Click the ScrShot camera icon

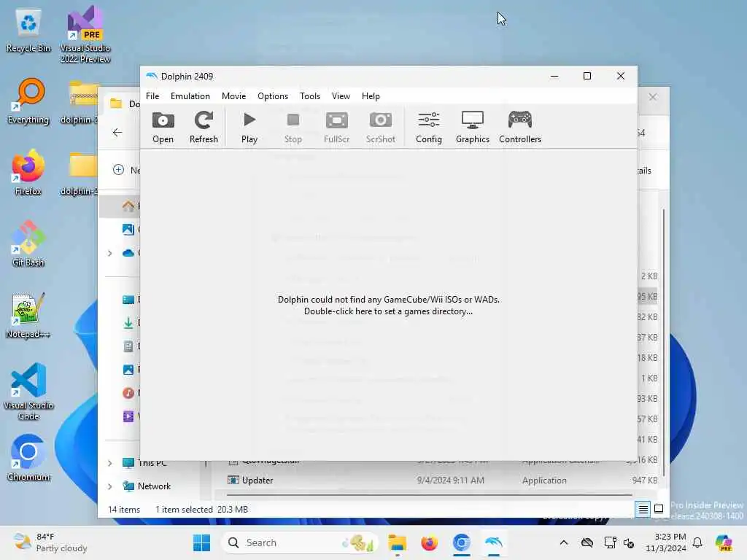coord(380,127)
